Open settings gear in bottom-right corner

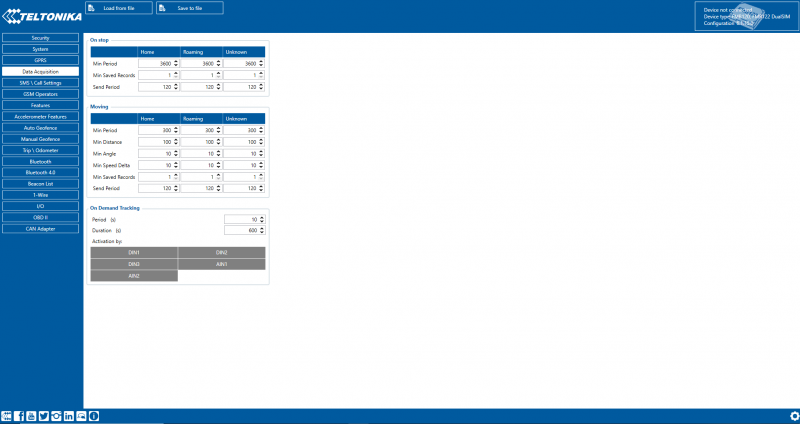pyautogui.click(x=794, y=415)
